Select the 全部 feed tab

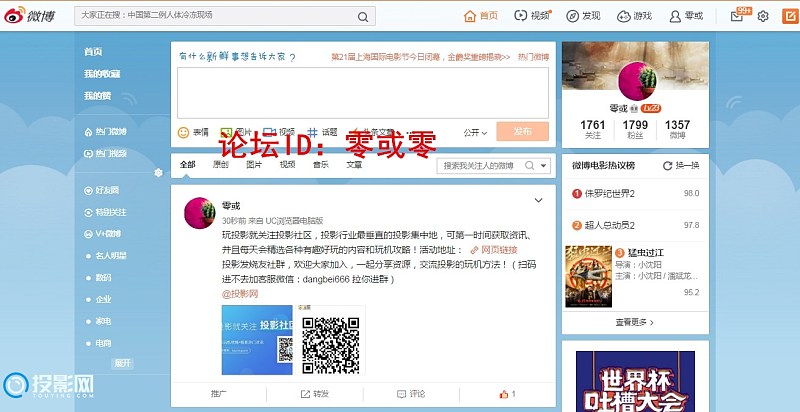187,165
